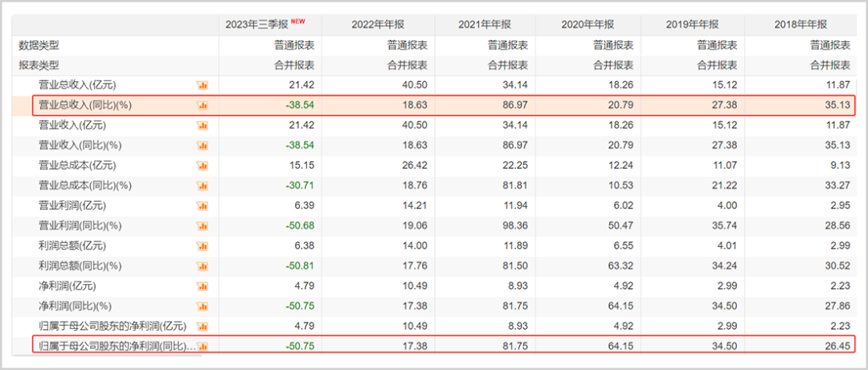Select the 营业总成本(同比)(%) row label

pos(85,185)
